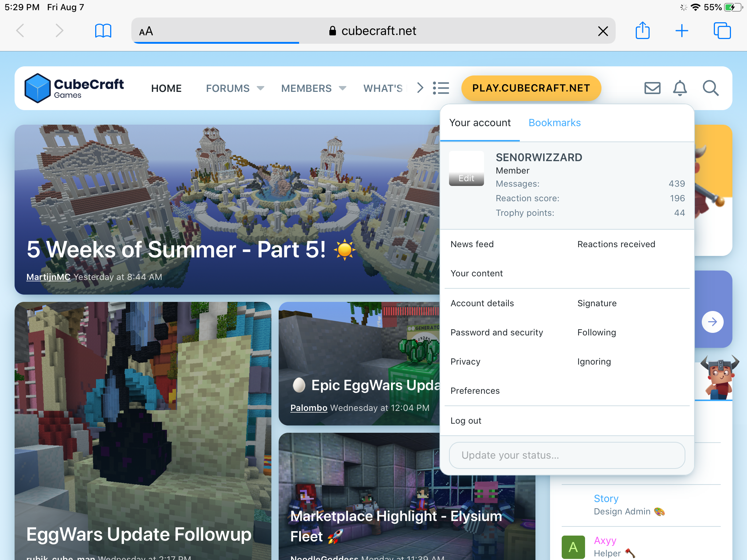This screenshot has height=560, width=747.
Task: Click the green Axyy avatar
Action: coord(573,547)
